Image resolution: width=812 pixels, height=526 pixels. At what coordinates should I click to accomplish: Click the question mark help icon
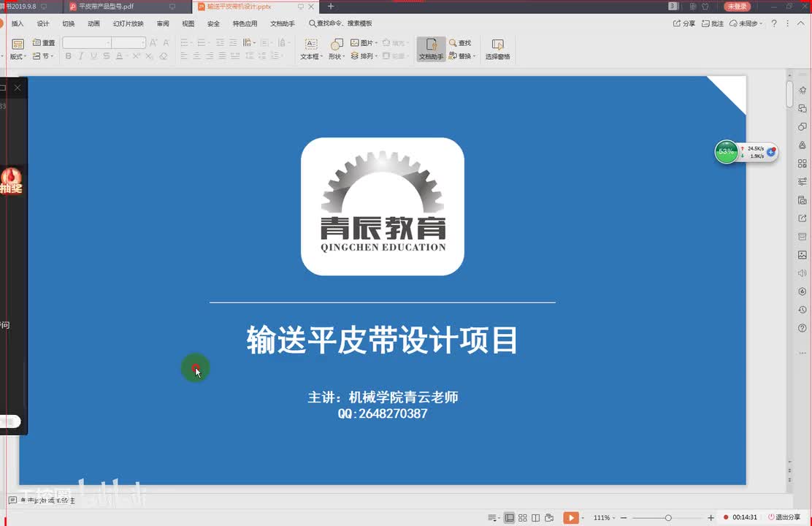coord(774,23)
